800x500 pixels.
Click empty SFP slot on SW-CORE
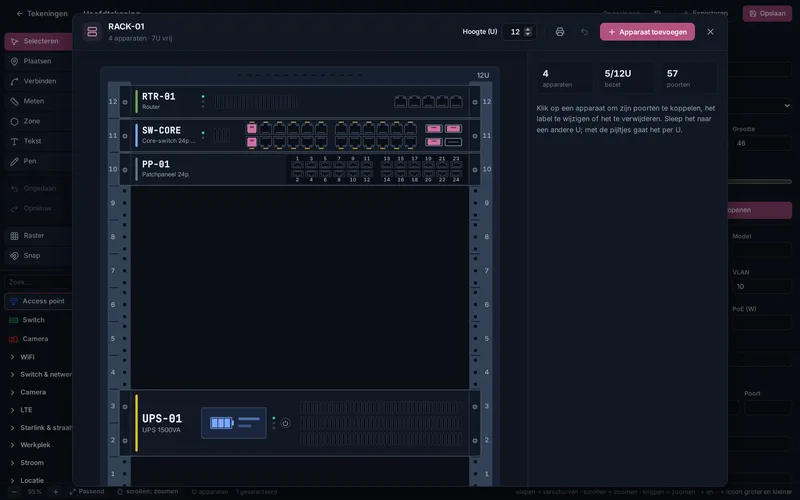click(453, 142)
